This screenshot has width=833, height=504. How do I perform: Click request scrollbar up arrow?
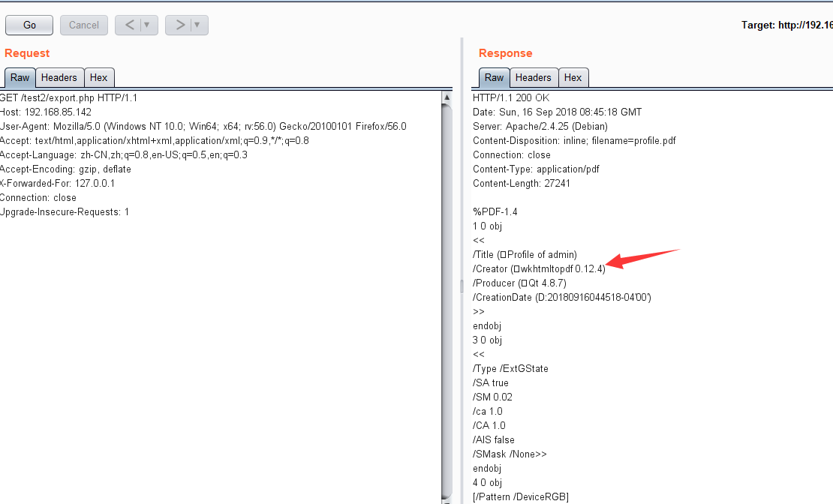(x=447, y=97)
